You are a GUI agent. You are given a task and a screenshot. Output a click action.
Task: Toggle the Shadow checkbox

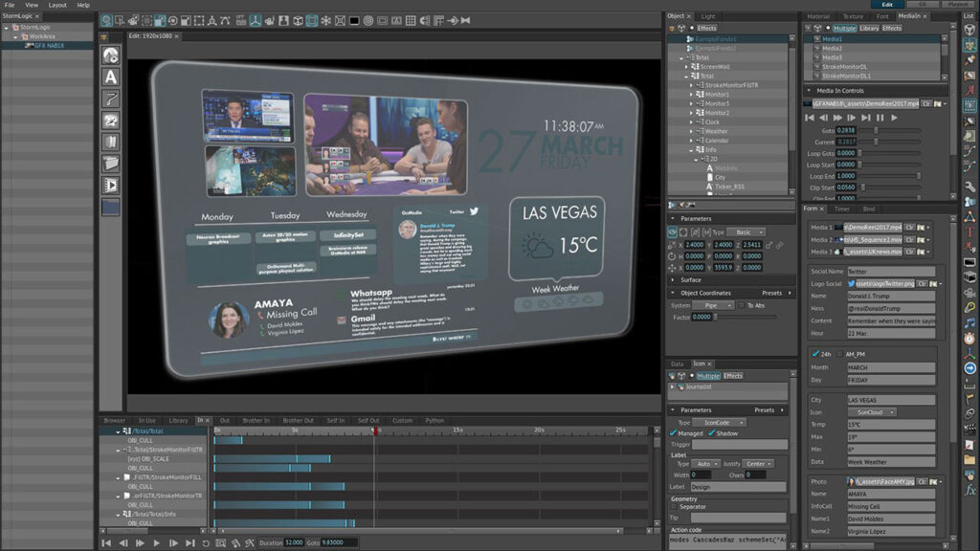click(710, 433)
